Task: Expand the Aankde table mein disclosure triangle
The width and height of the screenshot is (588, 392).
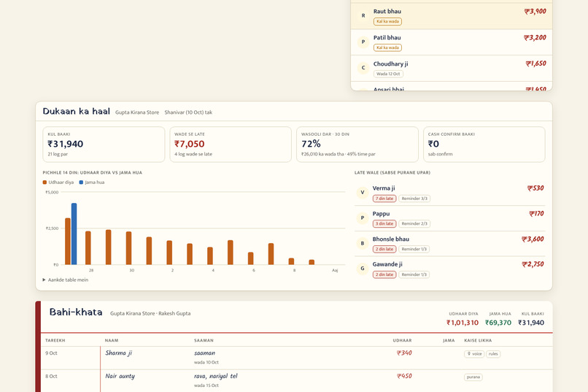Action: tap(44, 280)
